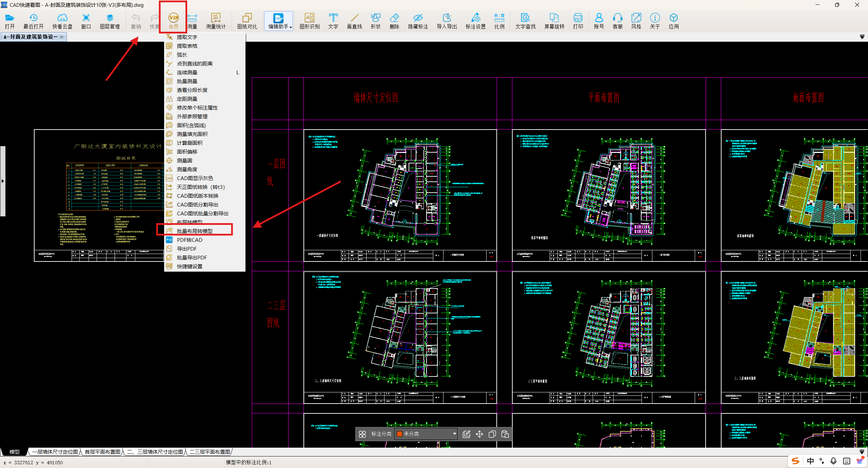
Task: Open 快看云盘 cloud drive
Action: tap(62, 21)
